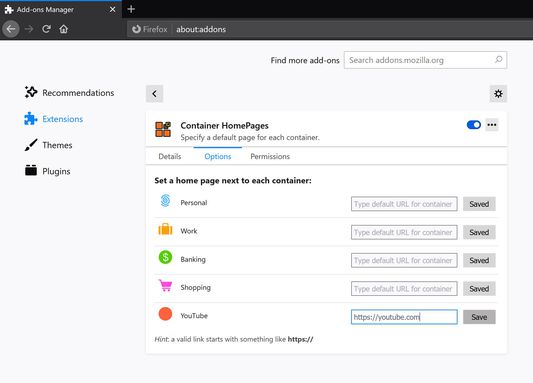This screenshot has height=383, width=533.
Task: Click the Personal container fingerprint icon
Action: tap(165, 201)
